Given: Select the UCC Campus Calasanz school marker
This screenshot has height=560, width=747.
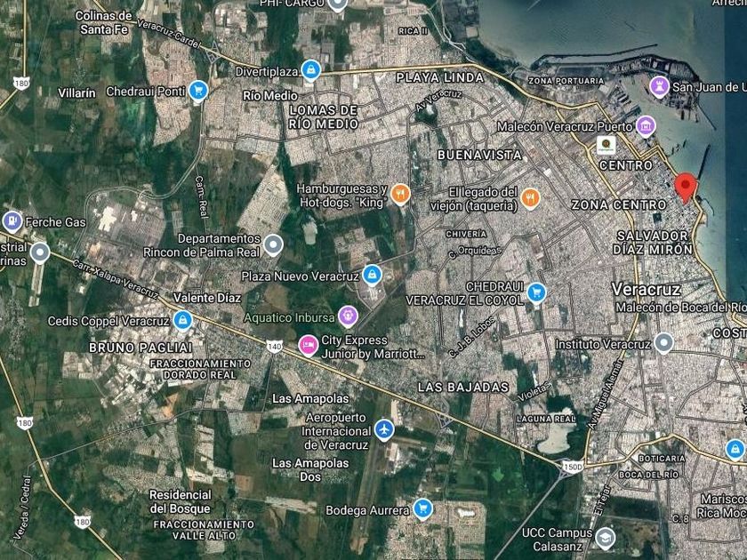Looking at the screenshot, I should tap(605, 539).
